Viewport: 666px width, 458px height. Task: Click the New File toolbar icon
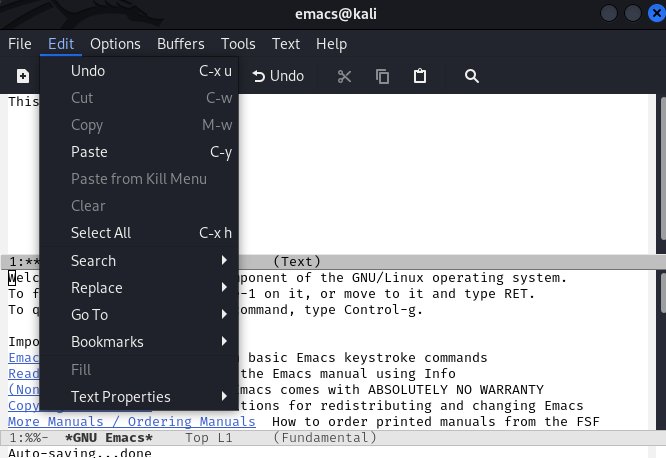pyautogui.click(x=23, y=76)
